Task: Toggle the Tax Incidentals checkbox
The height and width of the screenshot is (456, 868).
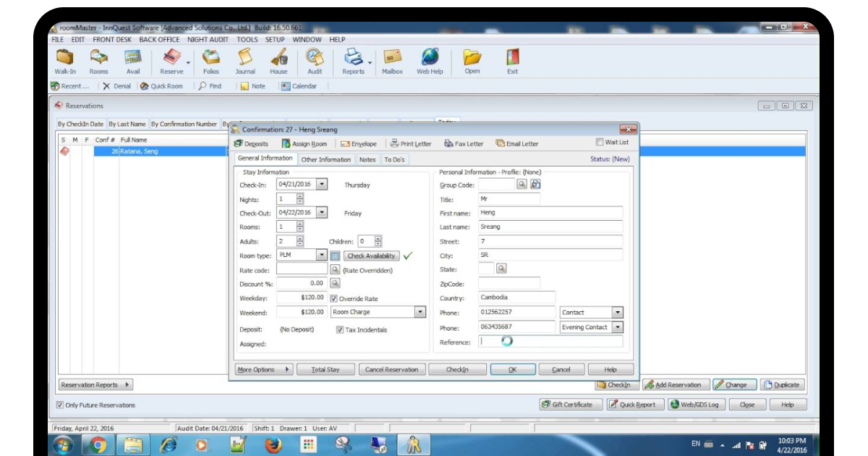Action: pyautogui.click(x=340, y=329)
